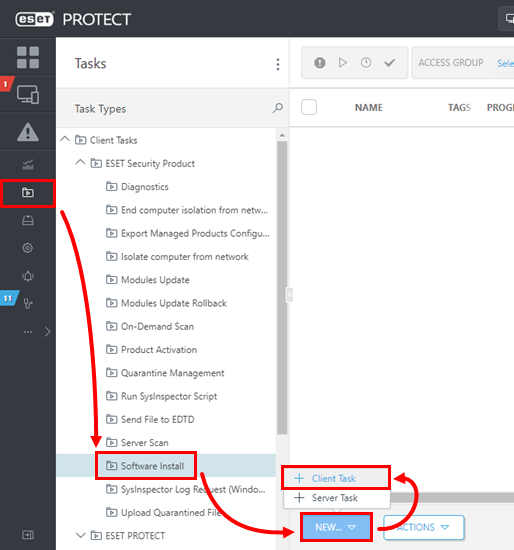Open the Status Overview stethoscope icon
The image size is (514, 550).
coord(28,303)
